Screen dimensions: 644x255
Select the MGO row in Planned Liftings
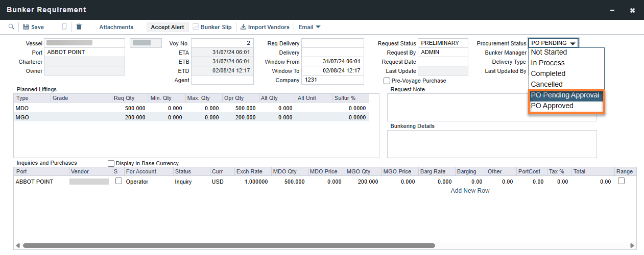[x=192, y=117]
